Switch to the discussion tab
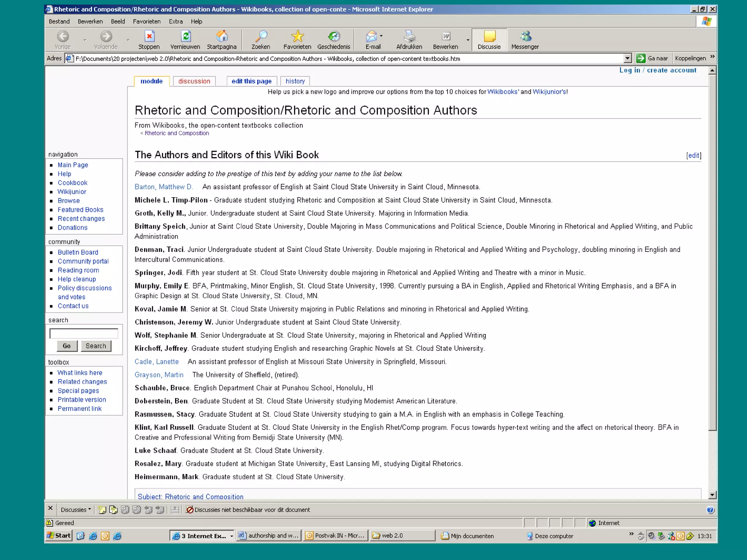The width and height of the screenshot is (747, 560). (x=194, y=81)
